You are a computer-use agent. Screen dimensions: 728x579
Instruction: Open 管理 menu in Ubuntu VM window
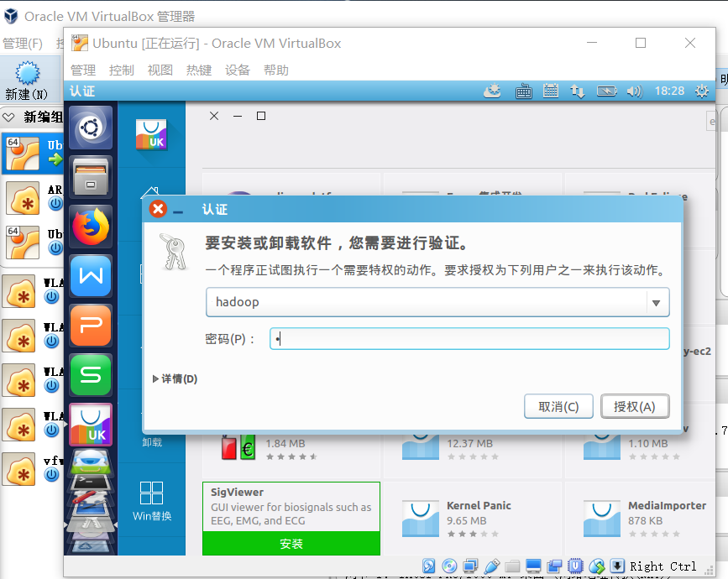83,70
